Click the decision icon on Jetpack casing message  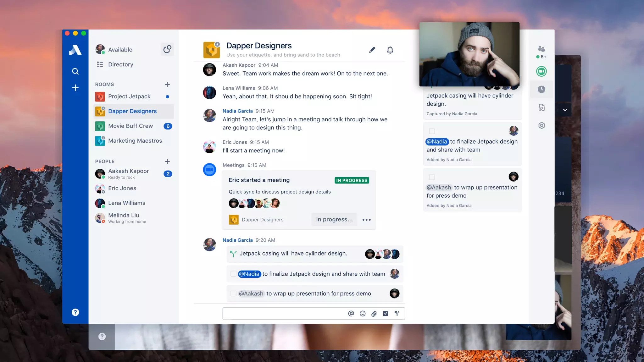click(233, 254)
